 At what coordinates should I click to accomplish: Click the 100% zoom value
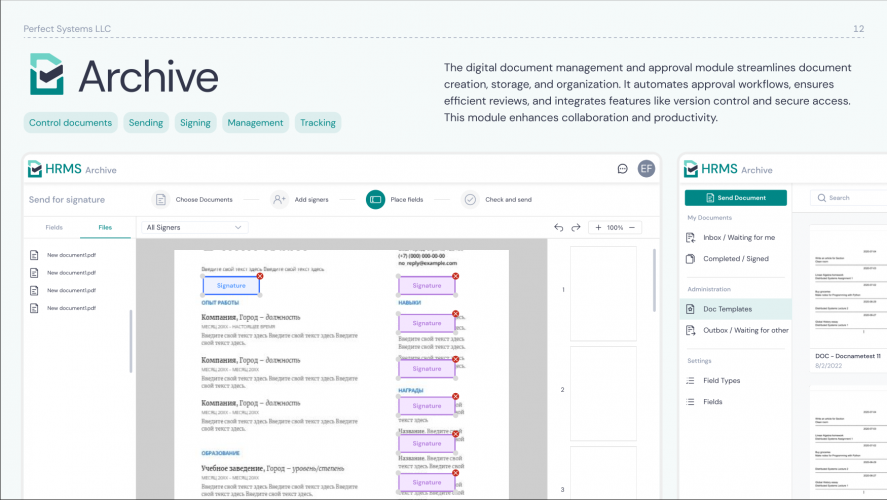tap(615, 227)
